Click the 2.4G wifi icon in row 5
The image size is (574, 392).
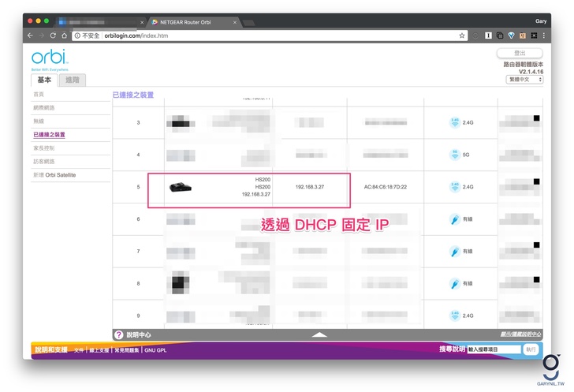click(455, 187)
